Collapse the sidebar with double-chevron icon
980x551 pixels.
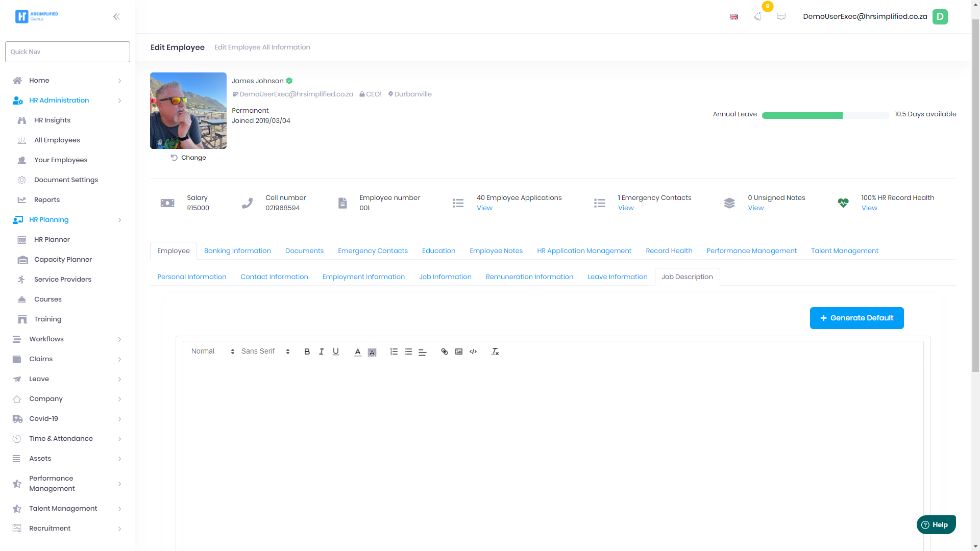click(116, 16)
